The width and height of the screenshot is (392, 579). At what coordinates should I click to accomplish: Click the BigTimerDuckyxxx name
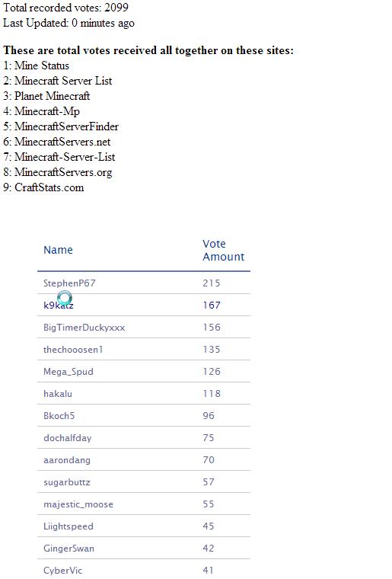tap(84, 328)
